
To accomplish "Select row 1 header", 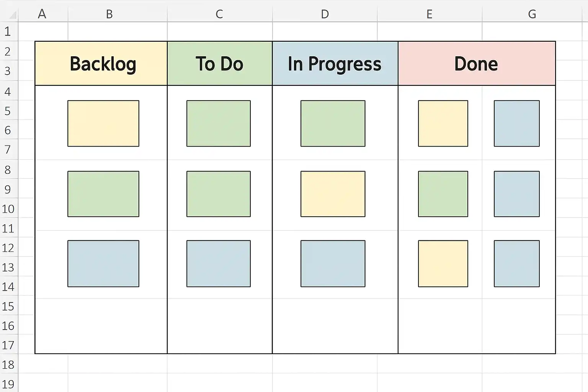I will pos(8,31).
